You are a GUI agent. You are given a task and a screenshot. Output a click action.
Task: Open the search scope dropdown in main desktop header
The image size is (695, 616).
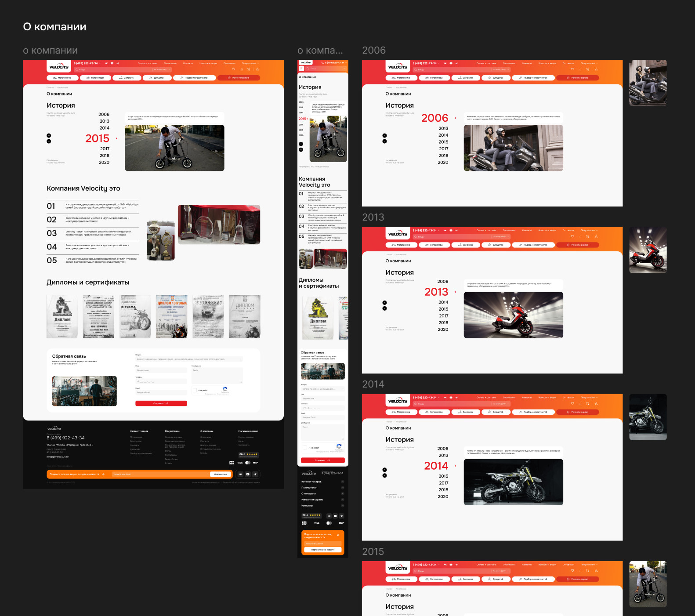pos(162,69)
